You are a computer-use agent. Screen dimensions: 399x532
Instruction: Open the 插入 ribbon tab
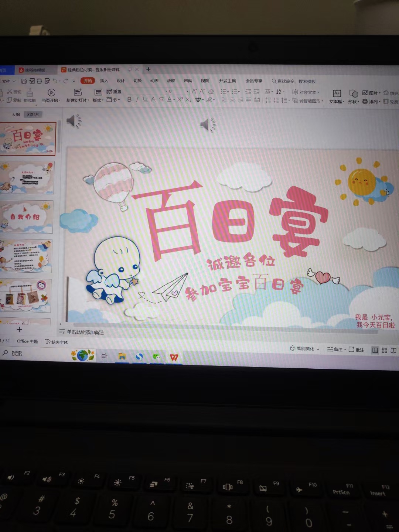point(104,81)
